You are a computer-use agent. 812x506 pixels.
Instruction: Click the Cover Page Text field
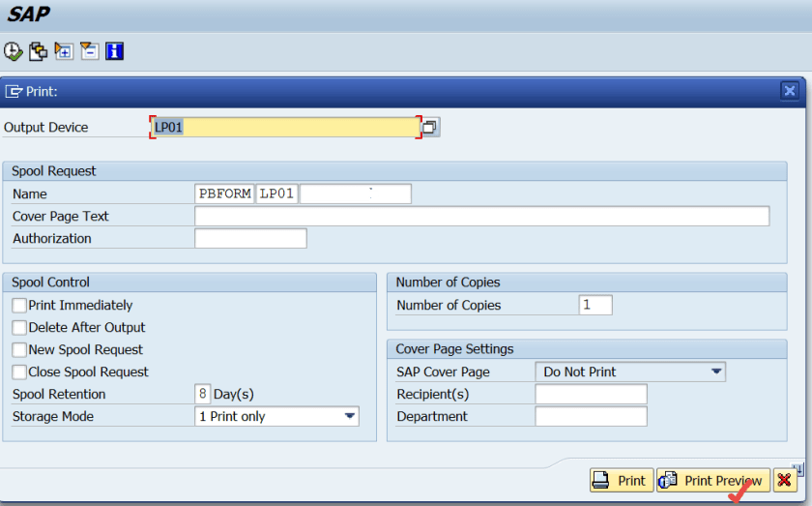[x=482, y=216]
